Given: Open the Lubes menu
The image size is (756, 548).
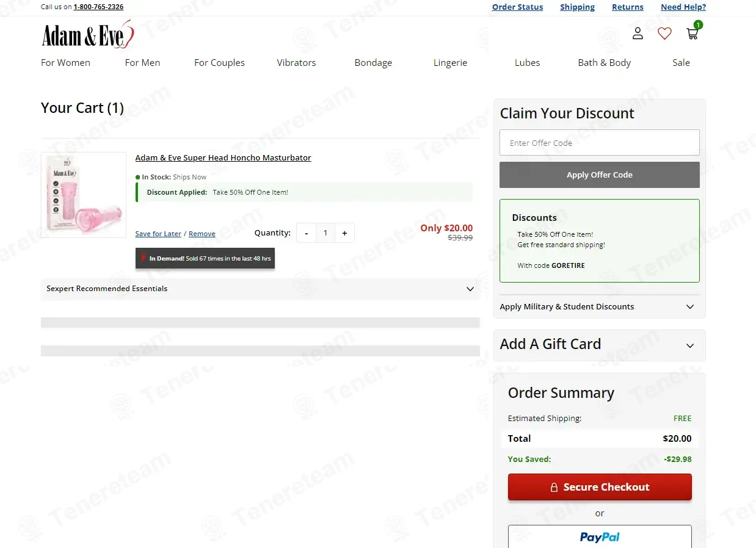Looking at the screenshot, I should [527, 63].
